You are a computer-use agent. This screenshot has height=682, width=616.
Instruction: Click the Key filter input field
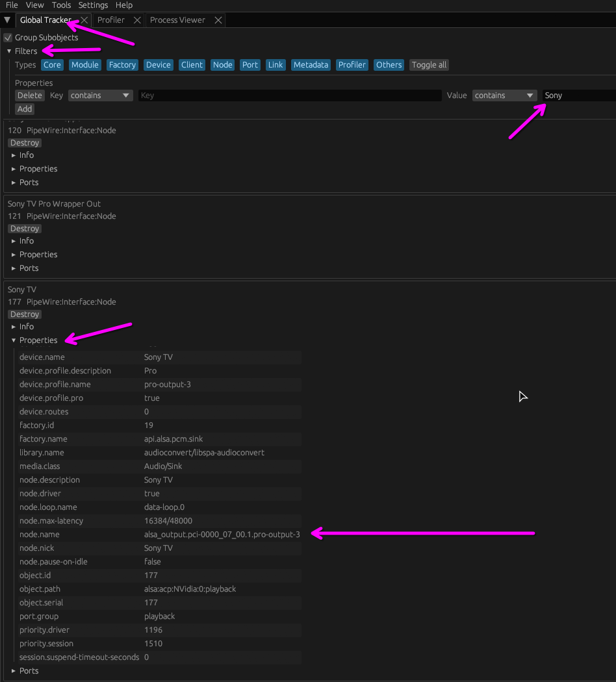[x=289, y=95]
